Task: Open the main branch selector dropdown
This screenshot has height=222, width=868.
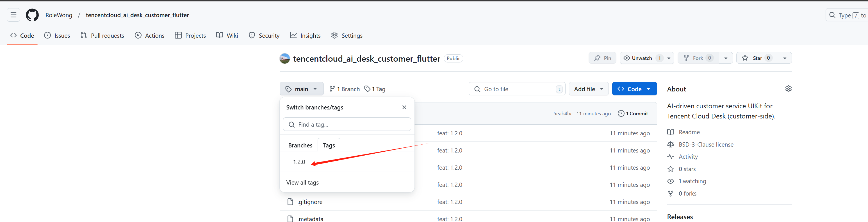Action: pyautogui.click(x=301, y=89)
